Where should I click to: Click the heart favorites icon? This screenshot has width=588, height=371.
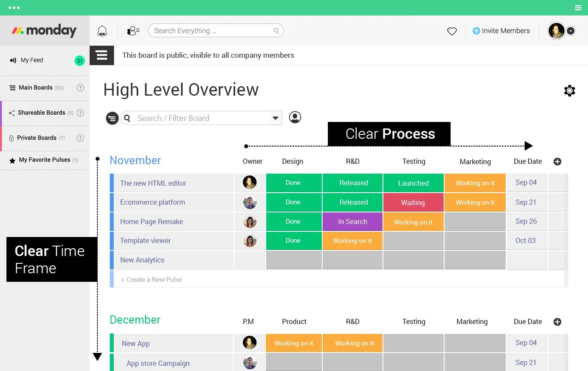[452, 31]
